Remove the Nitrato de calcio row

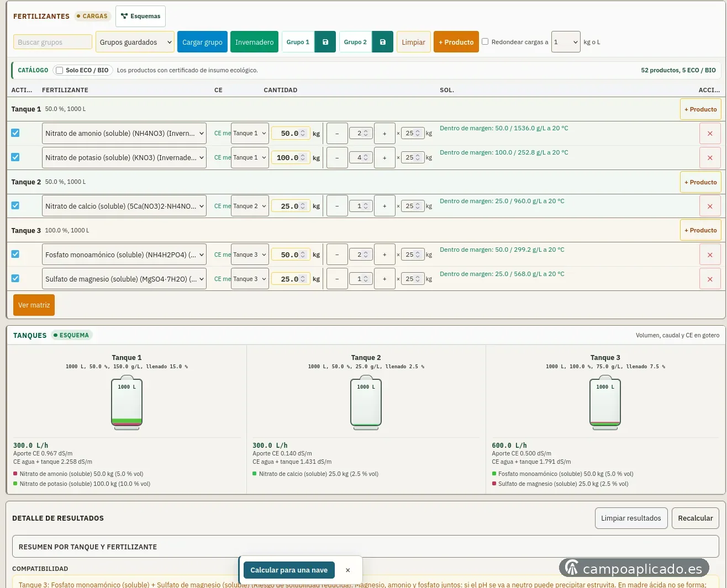[x=710, y=206]
